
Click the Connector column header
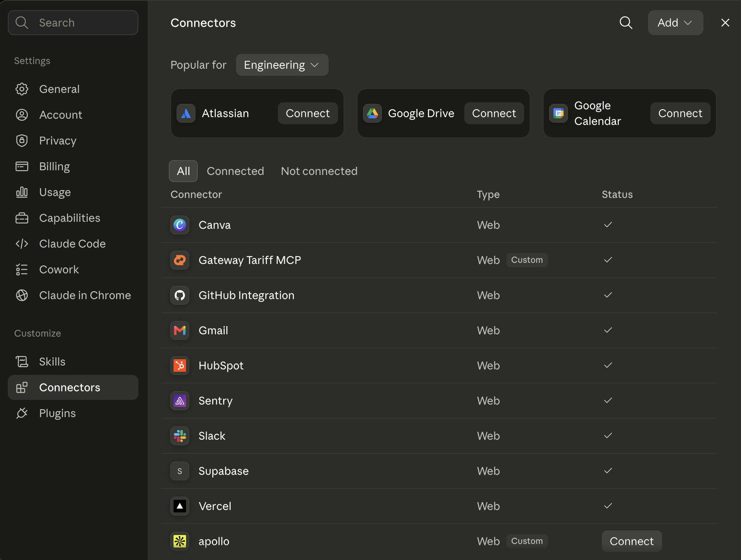click(196, 194)
